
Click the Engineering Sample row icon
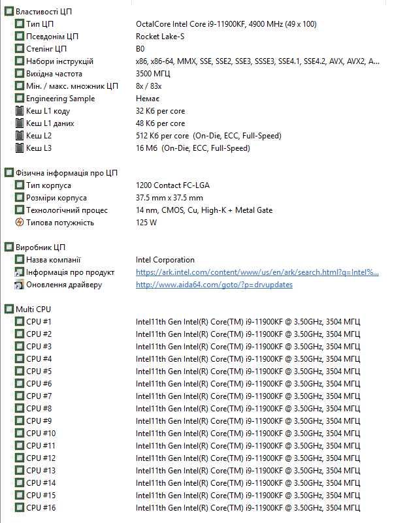(x=20, y=99)
